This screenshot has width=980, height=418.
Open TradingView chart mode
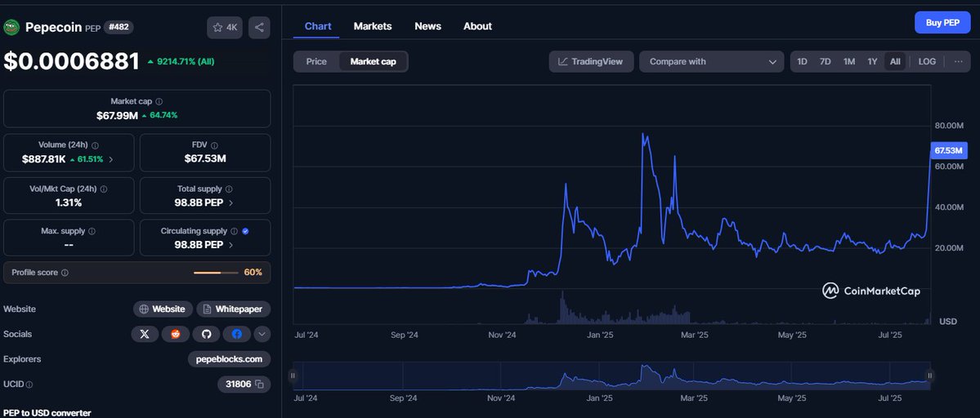click(591, 62)
